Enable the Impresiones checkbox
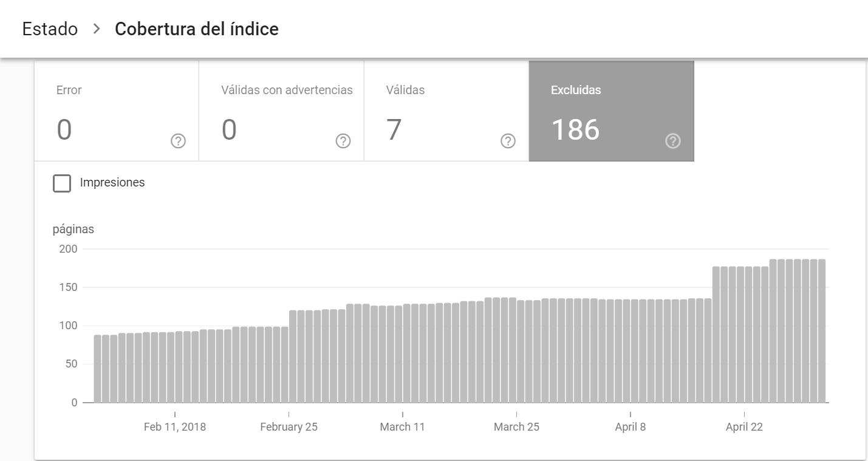 (x=62, y=183)
